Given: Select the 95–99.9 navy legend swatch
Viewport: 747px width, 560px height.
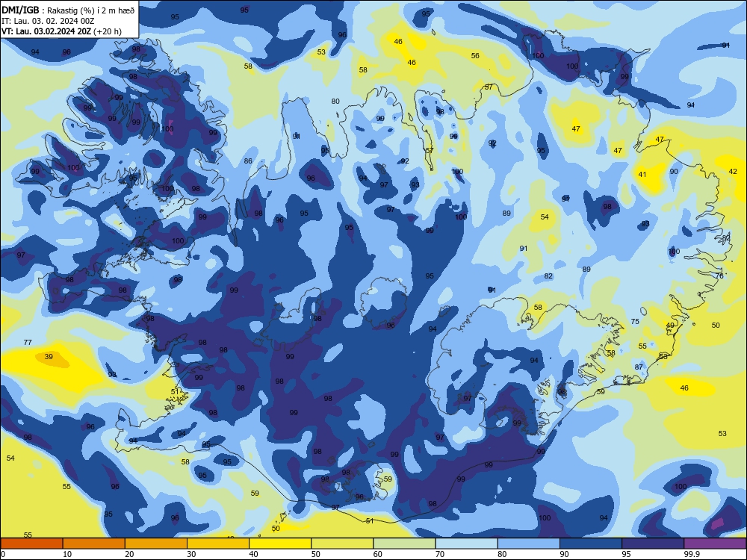Looking at the screenshot, I should coord(653,544).
